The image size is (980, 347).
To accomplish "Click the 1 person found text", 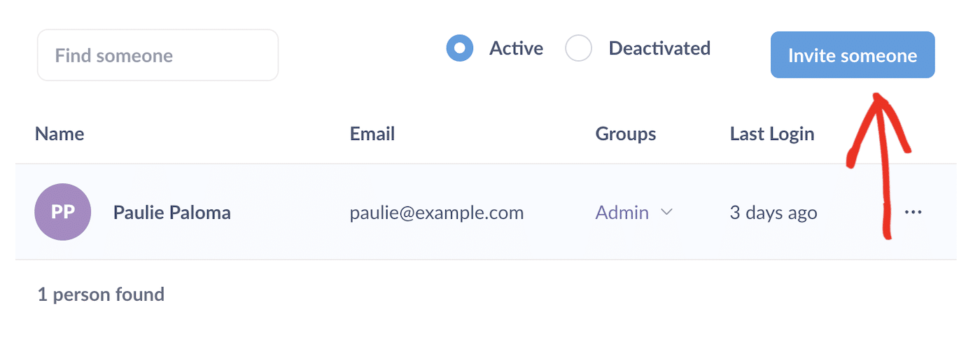I will (101, 295).
